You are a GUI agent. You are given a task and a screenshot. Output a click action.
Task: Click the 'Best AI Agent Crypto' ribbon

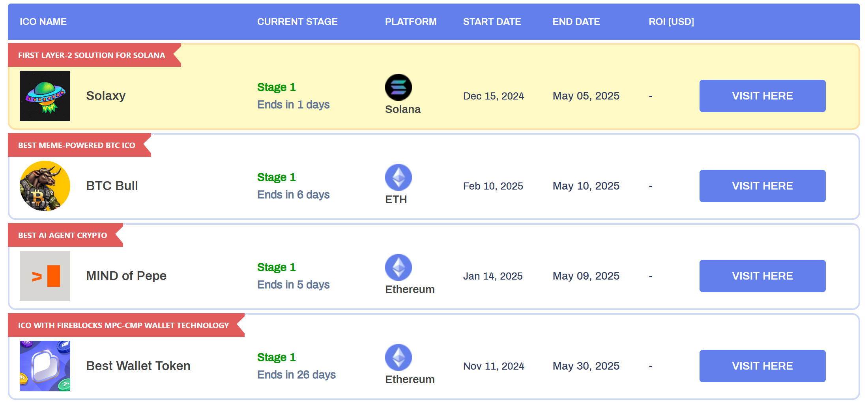point(65,235)
